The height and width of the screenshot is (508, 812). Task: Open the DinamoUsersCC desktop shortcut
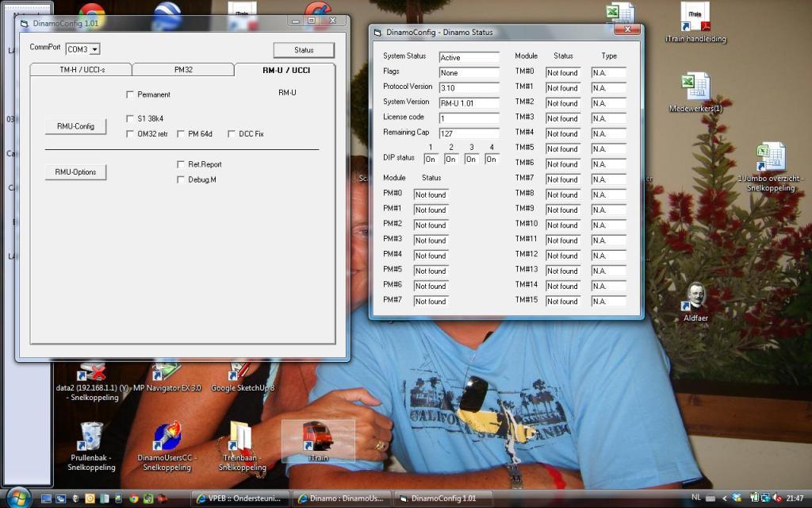tap(167, 437)
